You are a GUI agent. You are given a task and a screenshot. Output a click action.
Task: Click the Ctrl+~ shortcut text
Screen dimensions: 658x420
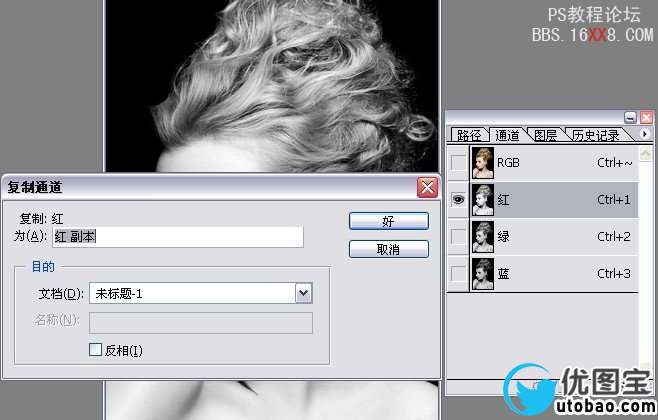[614, 162]
